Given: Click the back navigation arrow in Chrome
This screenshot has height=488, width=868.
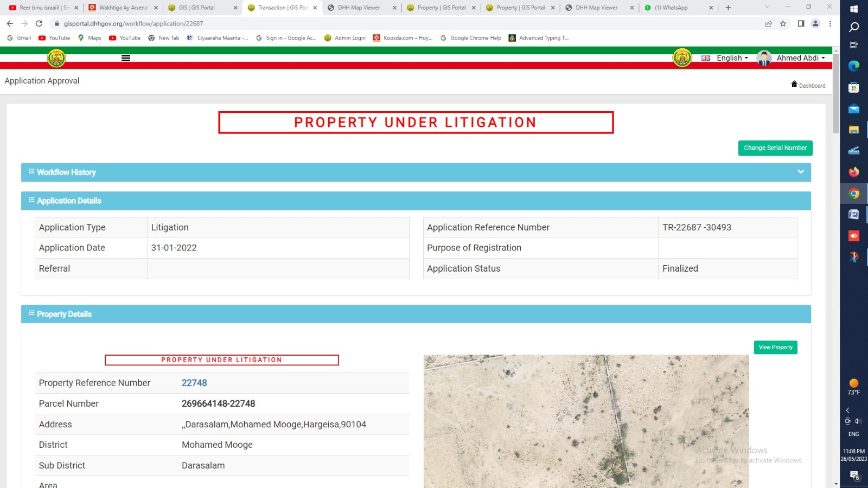Looking at the screenshot, I should pyautogui.click(x=10, y=23).
